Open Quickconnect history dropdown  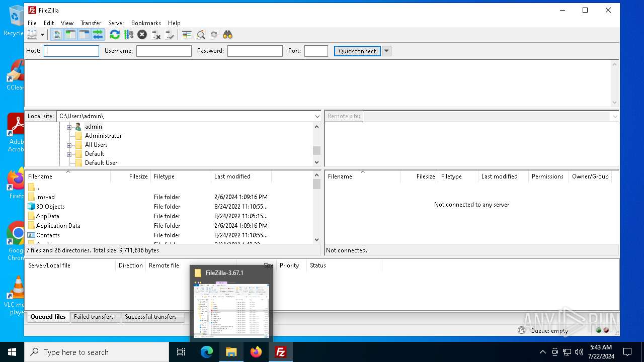pyautogui.click(x=386, y=51)
